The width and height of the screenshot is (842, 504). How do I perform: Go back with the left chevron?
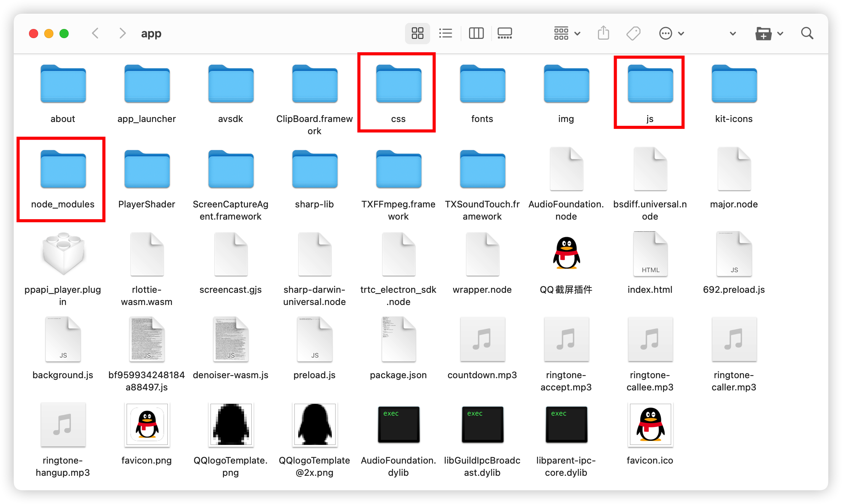coord(95,34)
